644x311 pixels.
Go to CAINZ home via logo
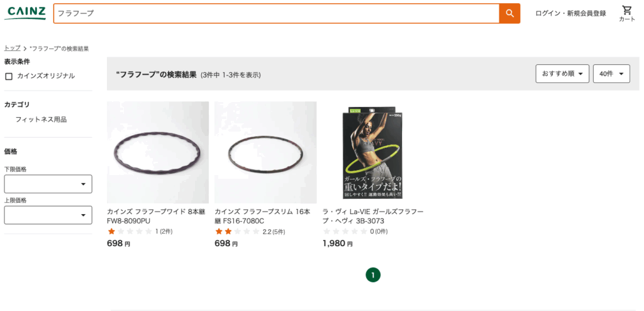25,13
